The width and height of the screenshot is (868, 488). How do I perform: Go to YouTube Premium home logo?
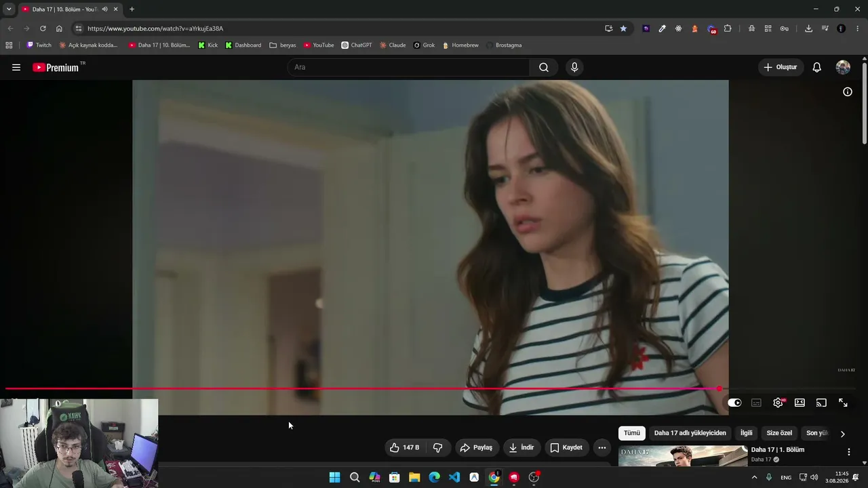pos(56,67)
